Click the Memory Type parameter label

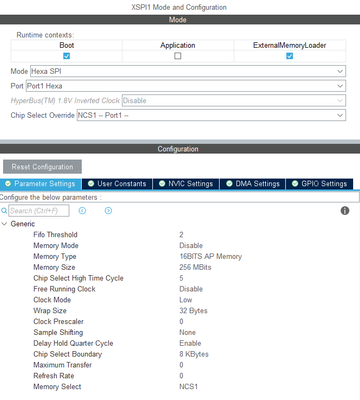55,256
